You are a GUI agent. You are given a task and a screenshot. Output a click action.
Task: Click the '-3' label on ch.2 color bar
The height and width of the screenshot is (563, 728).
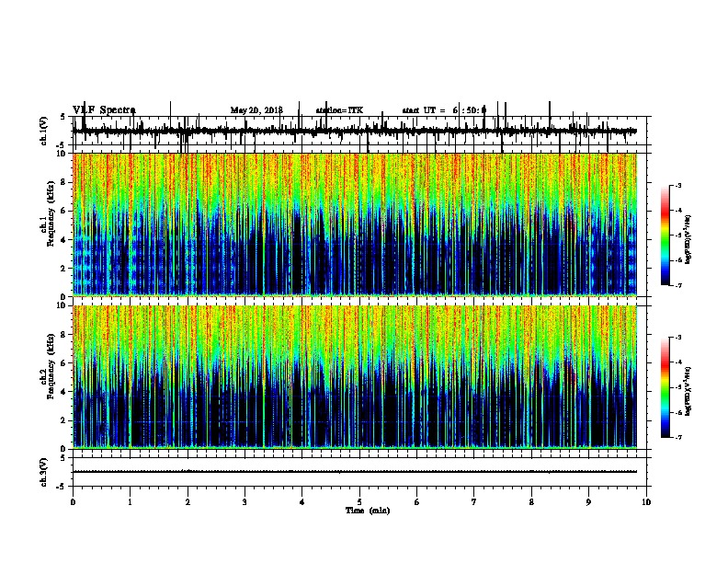pyautogui.click(x=678, y=338)
